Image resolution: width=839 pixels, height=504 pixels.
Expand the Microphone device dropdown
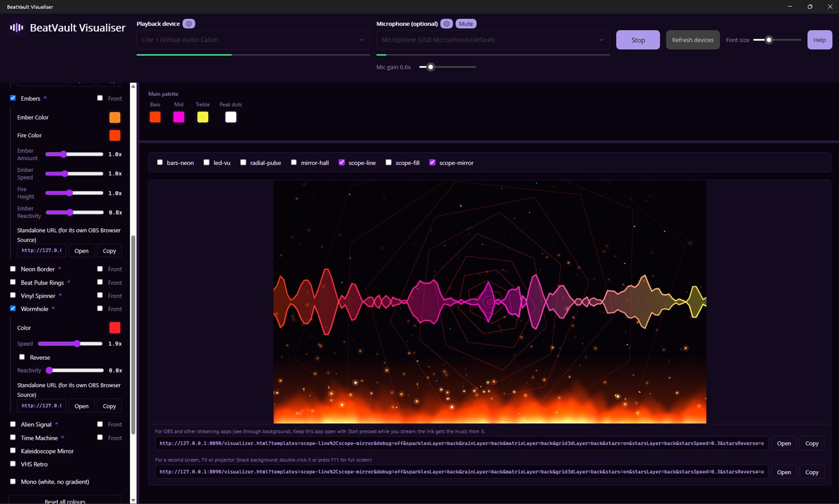click(x=493, y=40)
